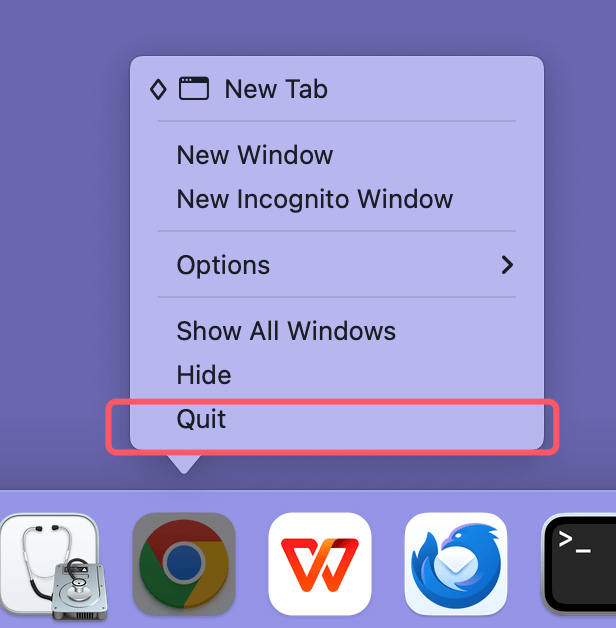This screenshot has height=628, width=616.
Task: Click the divider line under New Tab
Action: point(337,121)
